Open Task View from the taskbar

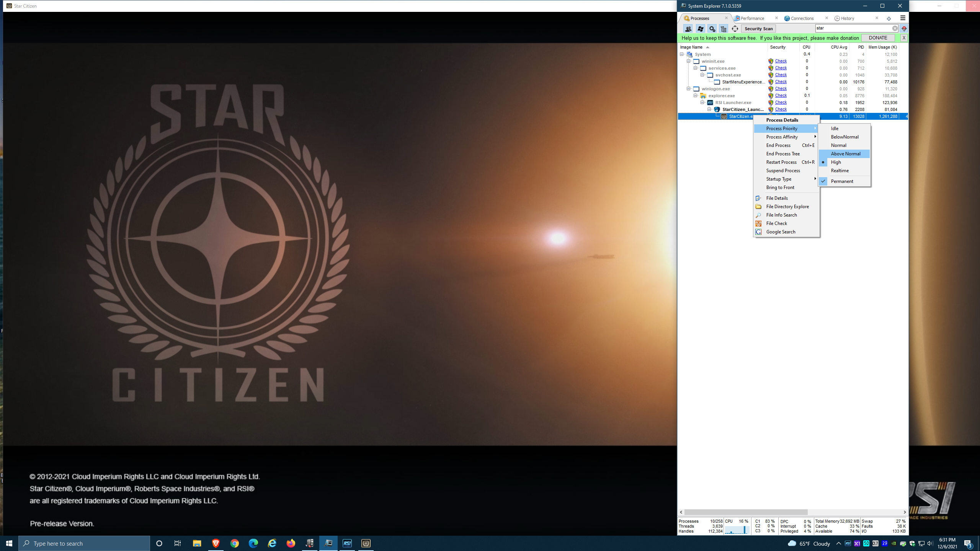coord(178,543)
